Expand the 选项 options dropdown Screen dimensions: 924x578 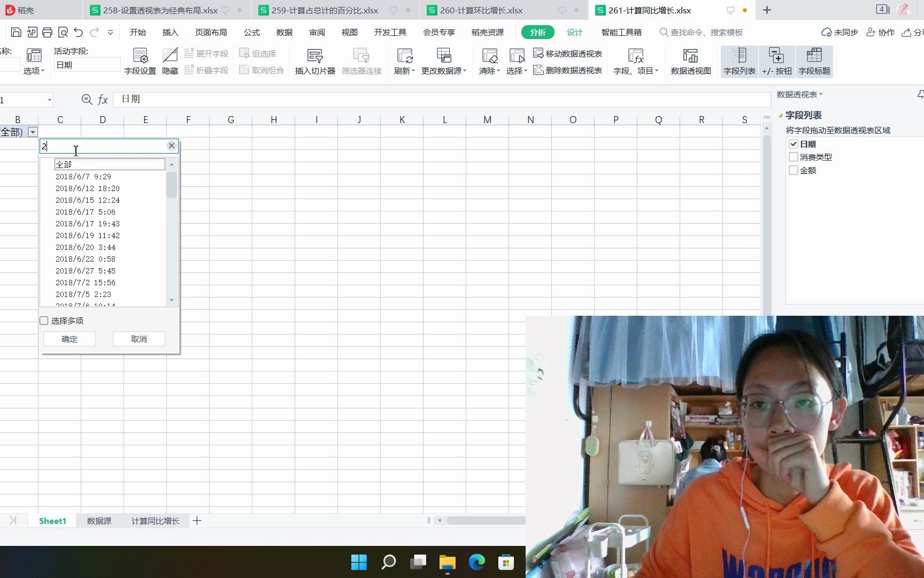[x=34, y=71]
